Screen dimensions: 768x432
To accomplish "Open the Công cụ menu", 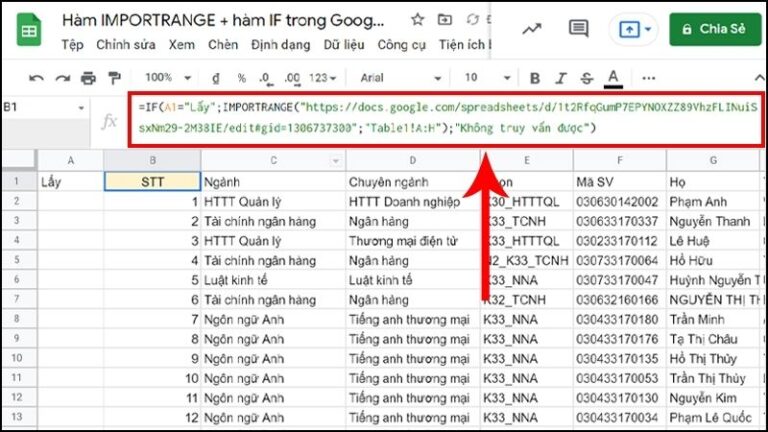I will [402, 45].
